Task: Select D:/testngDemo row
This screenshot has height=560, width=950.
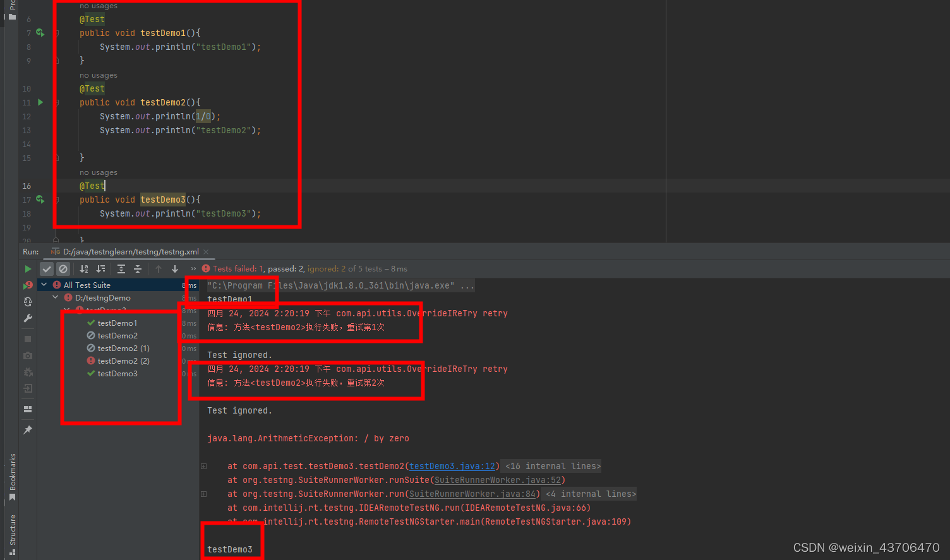Action: coord(119,297)
